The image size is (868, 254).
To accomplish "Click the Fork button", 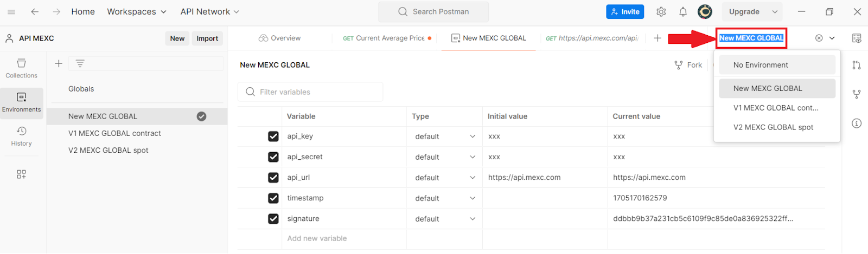I will click(688, 65).
